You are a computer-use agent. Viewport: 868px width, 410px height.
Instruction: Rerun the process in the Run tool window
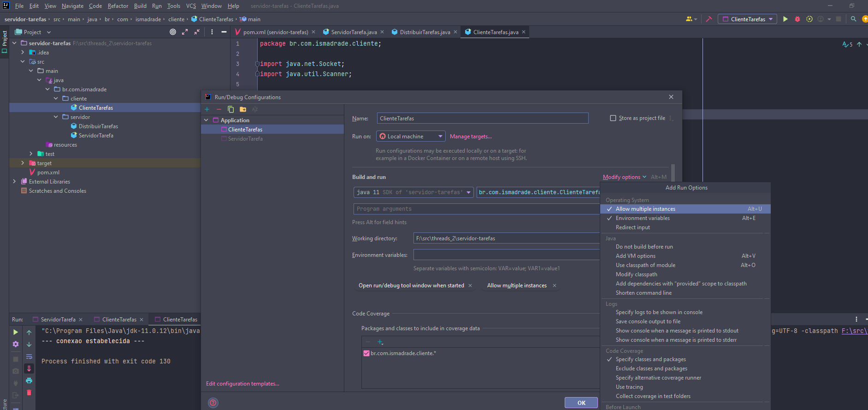[x=16, y=332]
